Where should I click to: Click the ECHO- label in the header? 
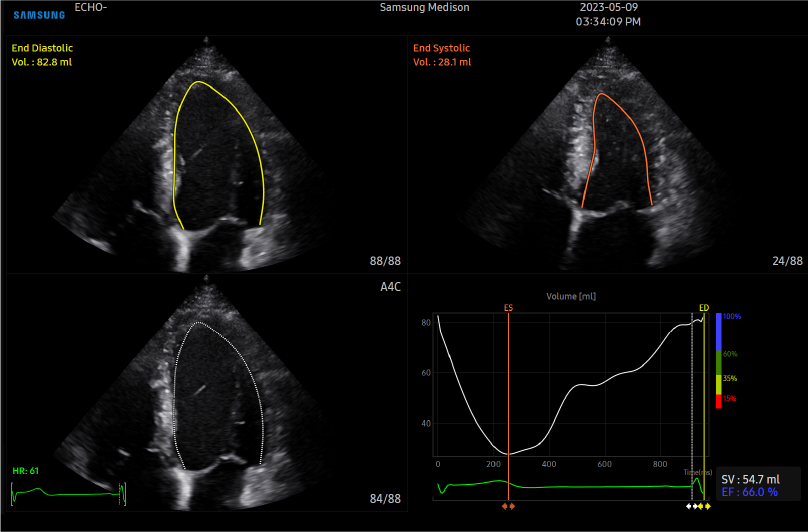(x=91, y=7)
